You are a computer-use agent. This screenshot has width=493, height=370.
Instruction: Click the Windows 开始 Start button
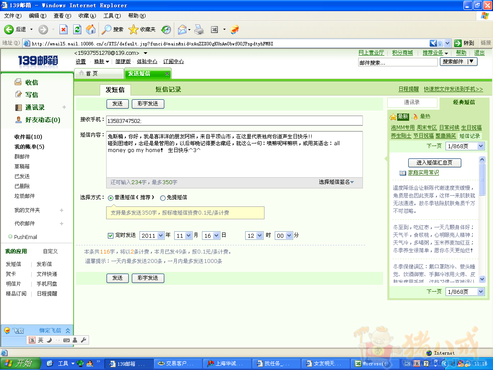(20, 364)
